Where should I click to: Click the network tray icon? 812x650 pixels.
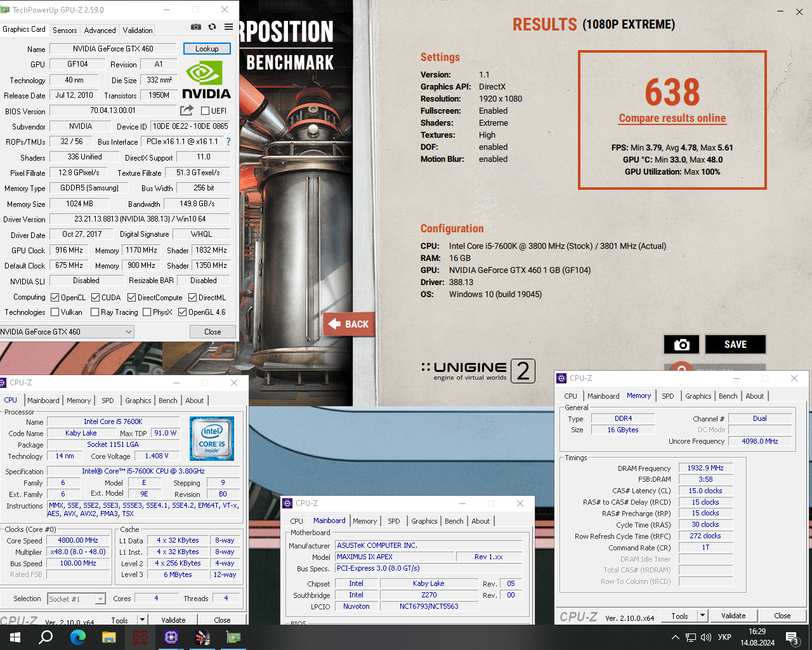(x=691, y=637)
